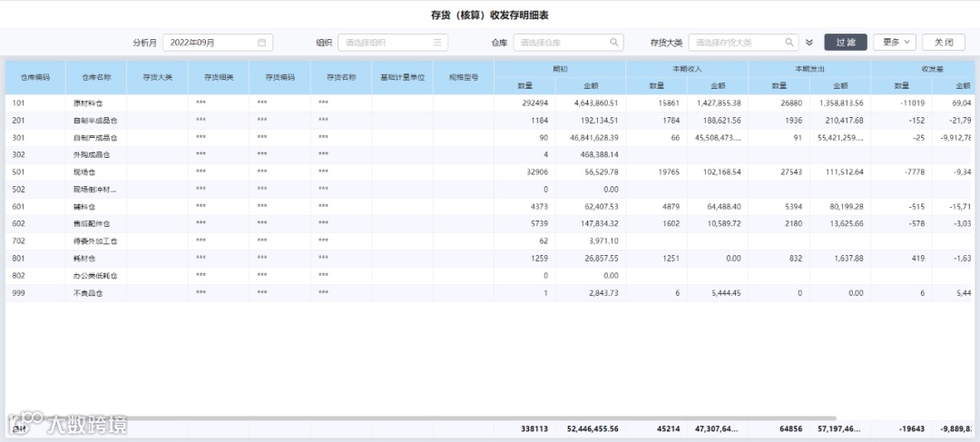The image size is (980, 442).
Task: Click the 存货大类 filter input field
Action: (x=744, y=43)
